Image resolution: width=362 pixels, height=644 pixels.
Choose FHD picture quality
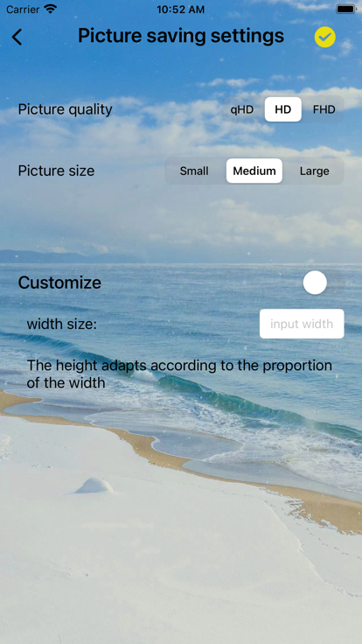click(324, 109)
